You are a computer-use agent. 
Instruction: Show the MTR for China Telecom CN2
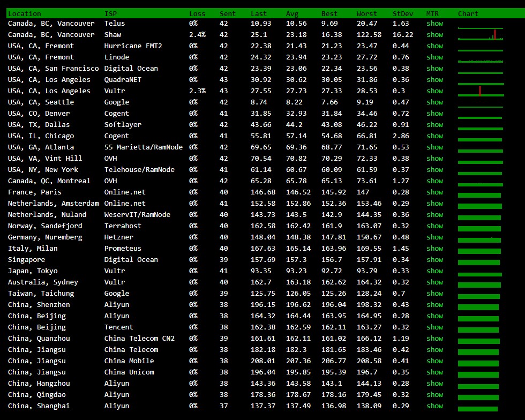point(434,339)
